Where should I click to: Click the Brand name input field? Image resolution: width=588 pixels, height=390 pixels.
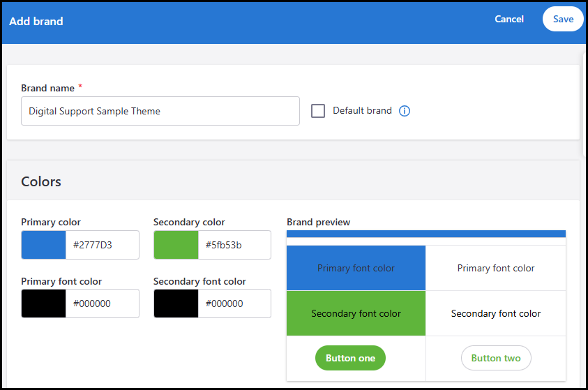coord(160,111)
